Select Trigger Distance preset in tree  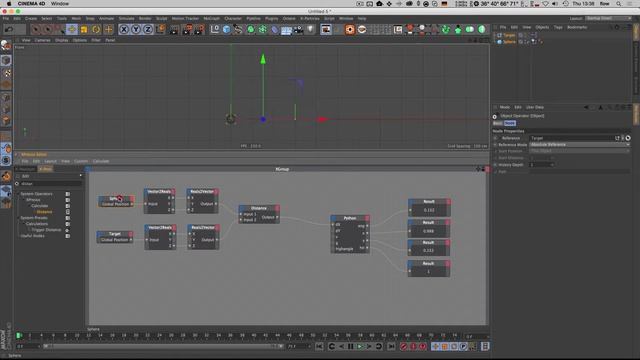pyautogui.click(x=46, y=230)
